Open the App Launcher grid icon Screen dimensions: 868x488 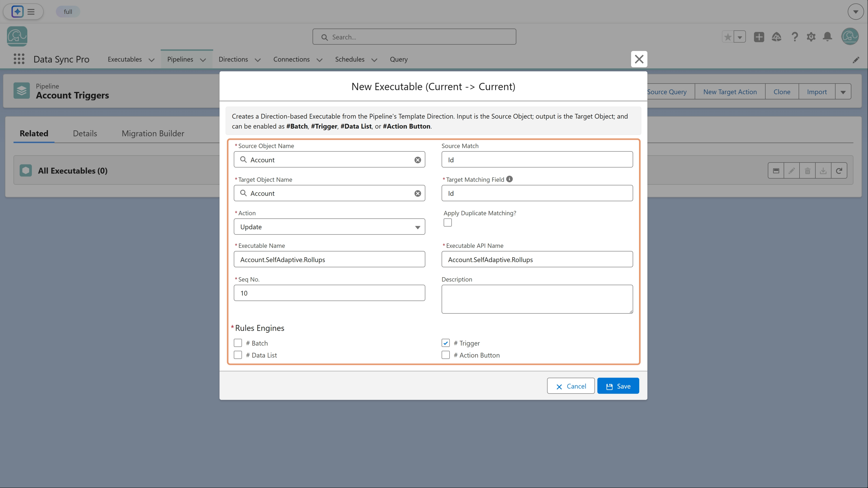click(x=19, y=59)
